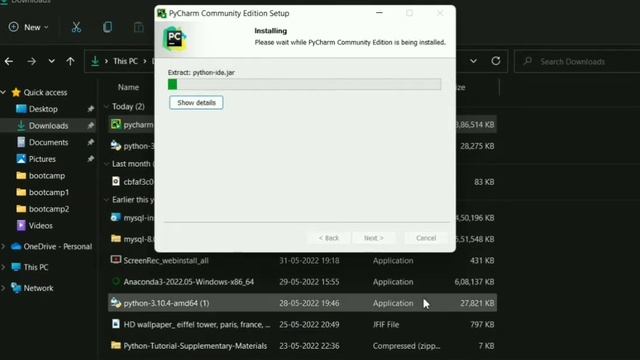Open the bootcamp1 folder in sidebar
640x360 pixels.
[49, 192]
